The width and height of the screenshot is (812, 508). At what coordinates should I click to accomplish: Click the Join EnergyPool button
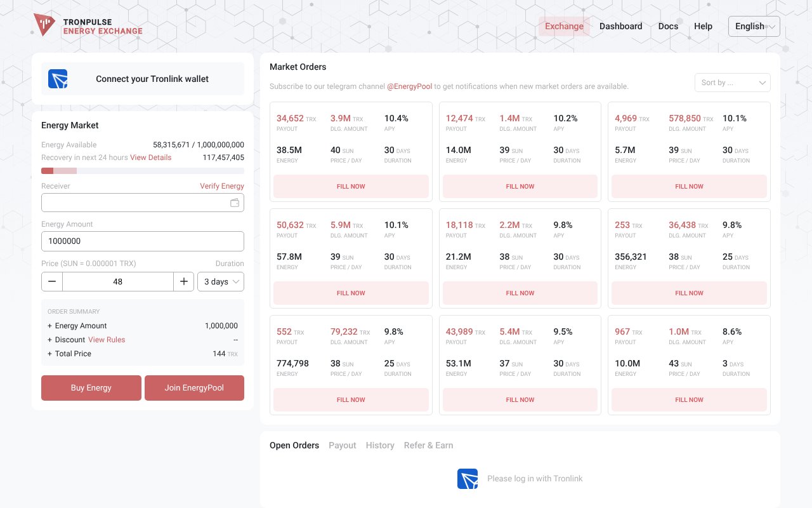coord(194,387)
